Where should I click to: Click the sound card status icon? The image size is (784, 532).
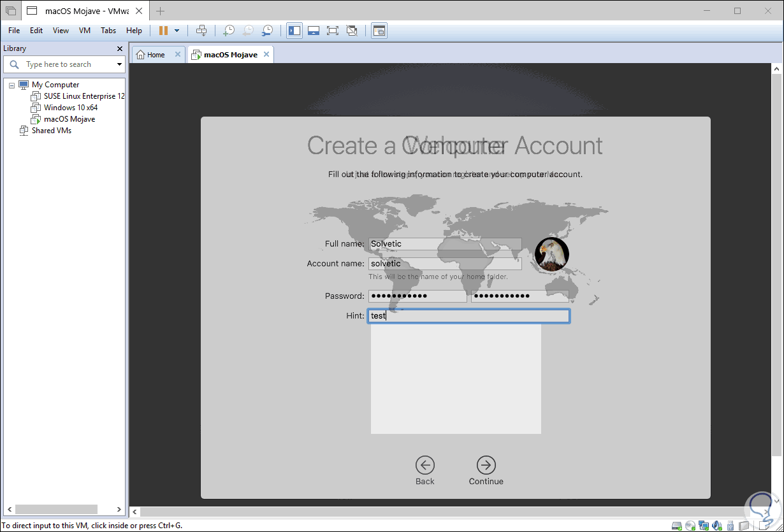(717, 526)
